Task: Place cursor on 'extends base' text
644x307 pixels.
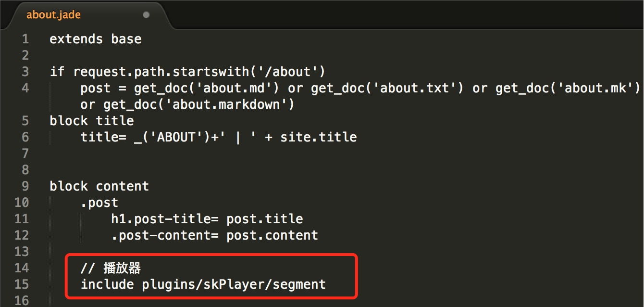Action: click(x=95, y=39)
